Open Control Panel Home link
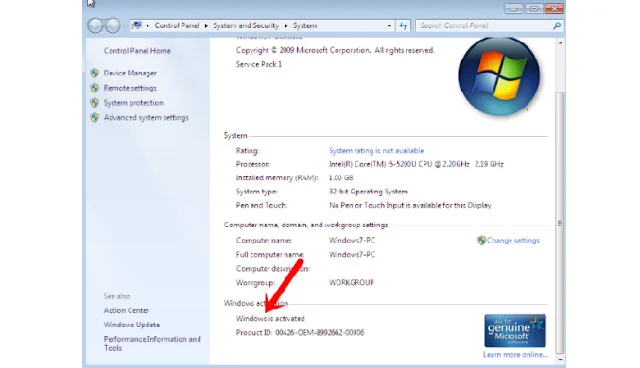Screen dimensions: 640x368 [137, 51]
